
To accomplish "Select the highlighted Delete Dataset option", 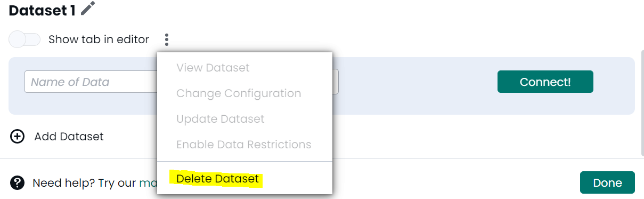I will coord(217,179).
